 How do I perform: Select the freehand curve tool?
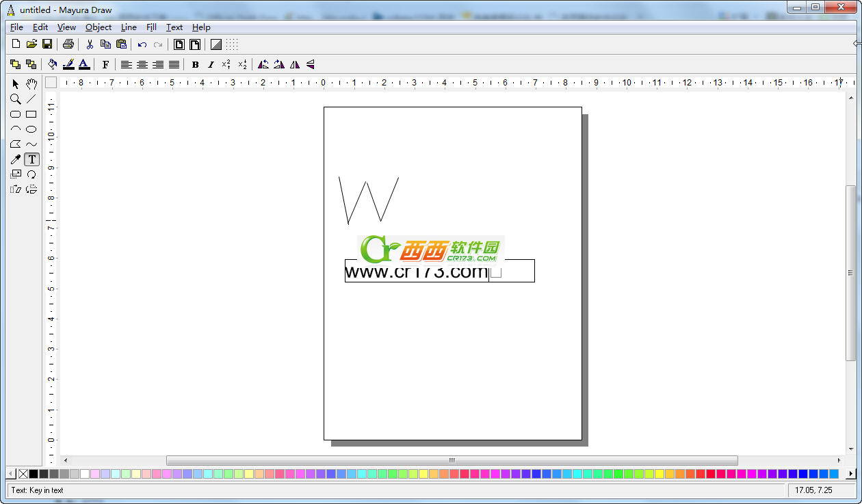pos(31,144)
